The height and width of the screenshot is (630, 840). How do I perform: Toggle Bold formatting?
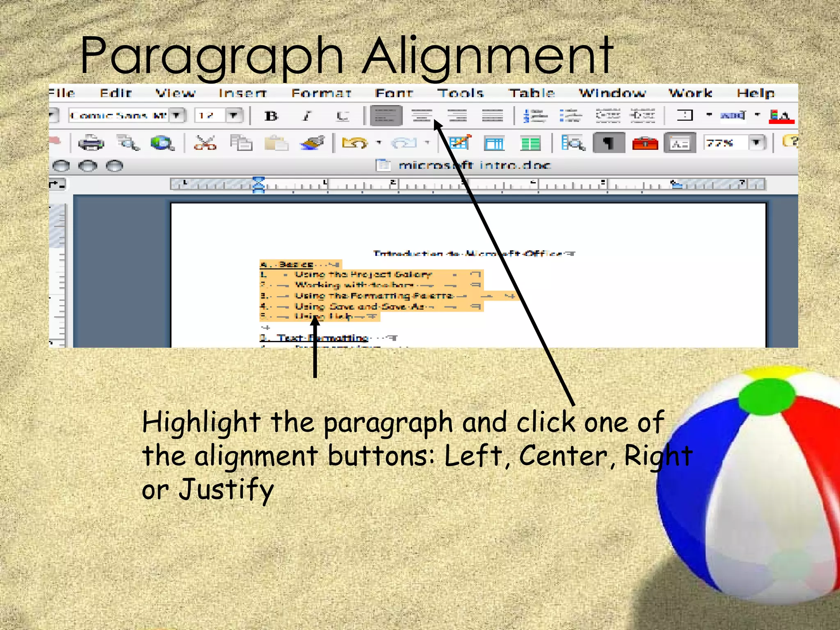(271, 116)
